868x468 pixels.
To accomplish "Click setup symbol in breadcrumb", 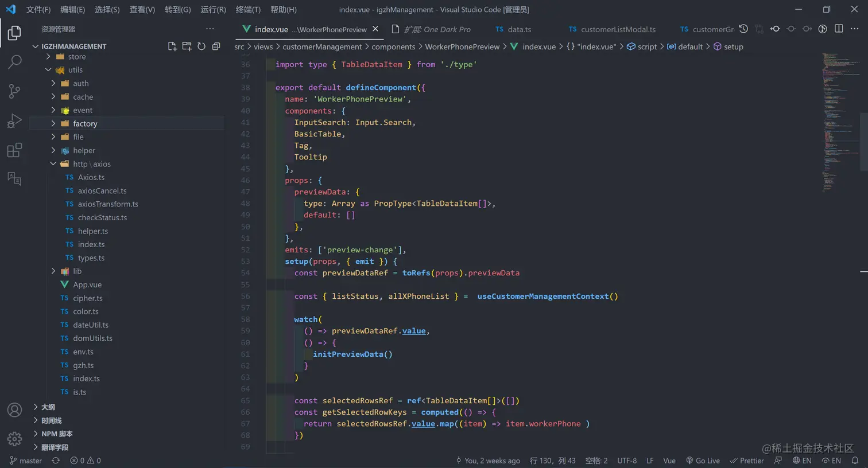I will click(x=728, y=47).
